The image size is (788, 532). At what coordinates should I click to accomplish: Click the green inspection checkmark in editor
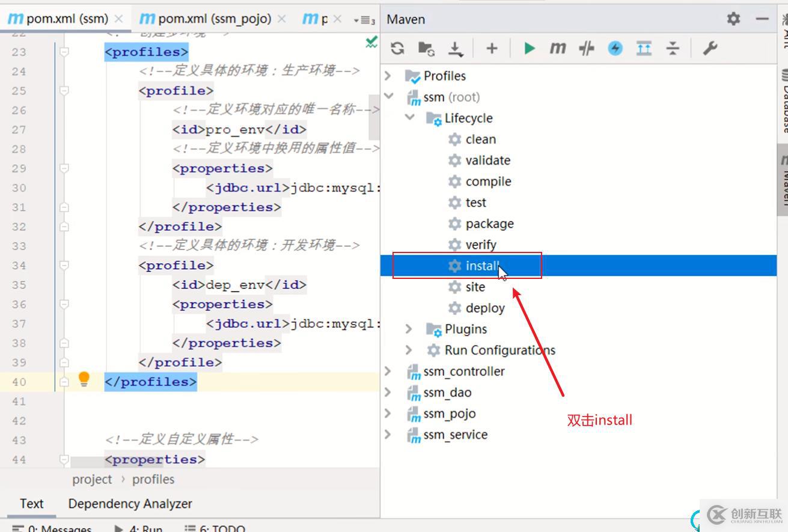point(372,41)
